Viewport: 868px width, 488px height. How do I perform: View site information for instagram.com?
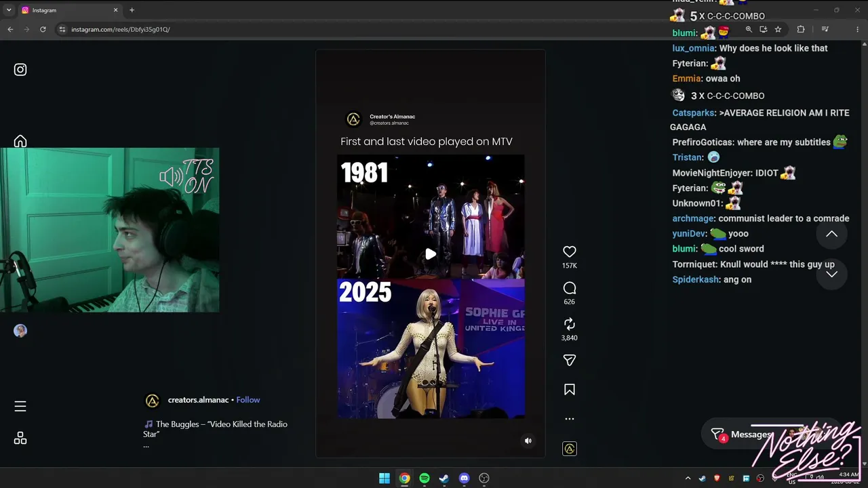62,30
